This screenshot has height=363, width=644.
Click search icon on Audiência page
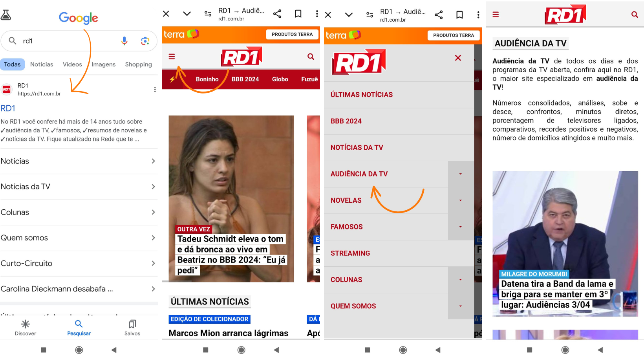click(635, 15)
